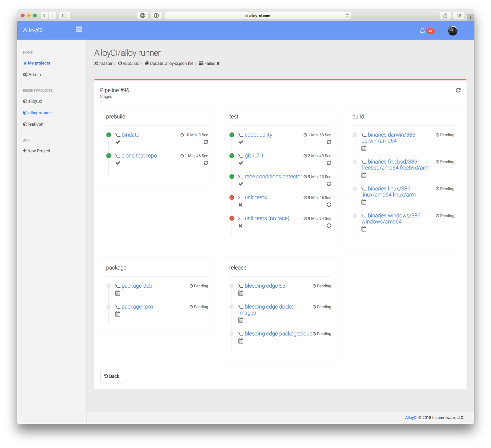Retry the race conditions detector job

[329, 184]
